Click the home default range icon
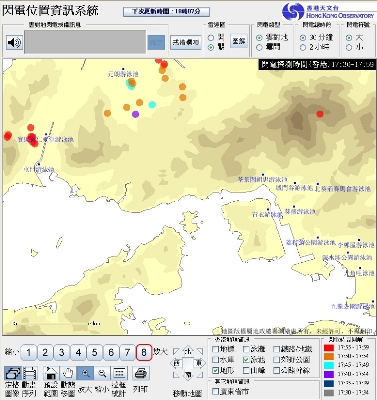The height and width of the screenshot is (400, 377). point(51,373)
